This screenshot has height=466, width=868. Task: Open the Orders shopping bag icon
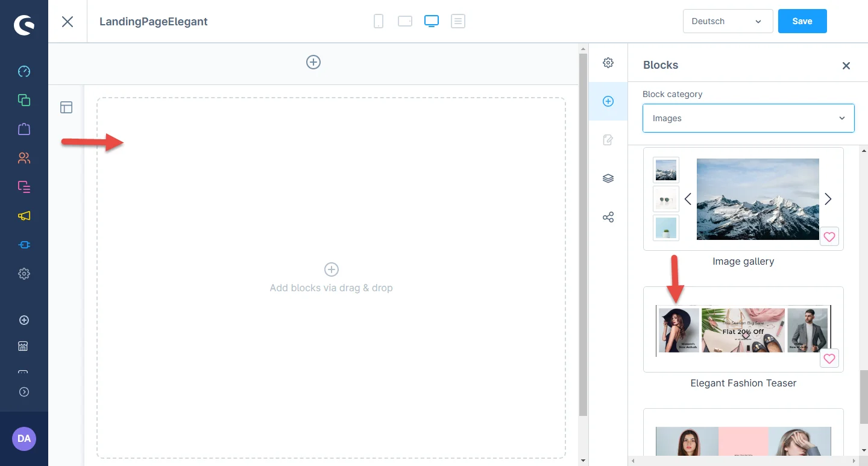coord(24,129)
